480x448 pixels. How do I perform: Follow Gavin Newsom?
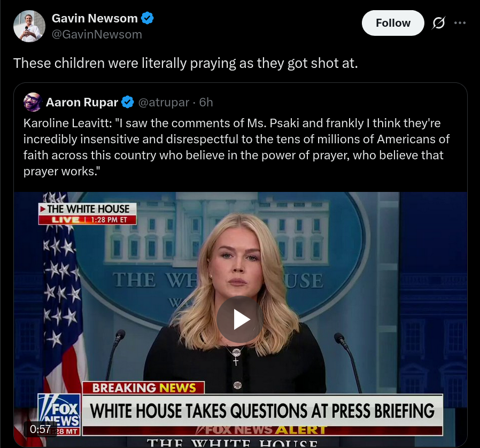click(393, 23)
